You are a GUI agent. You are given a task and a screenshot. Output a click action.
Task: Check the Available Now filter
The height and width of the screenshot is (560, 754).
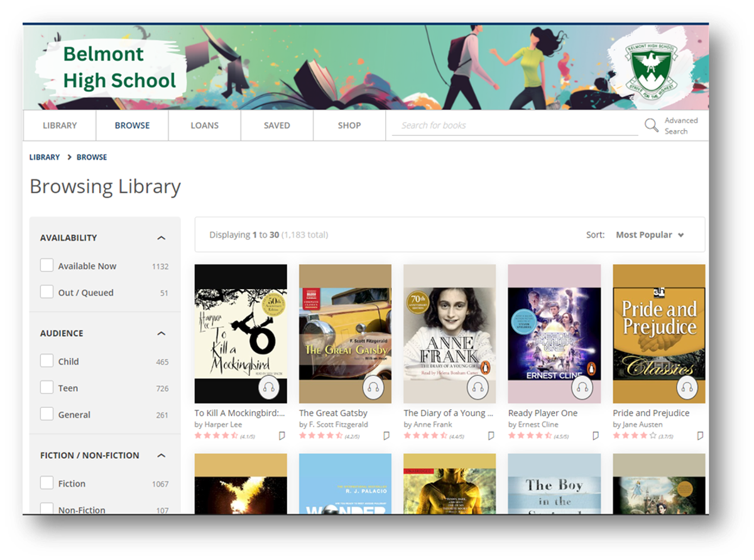(x=47, y=266)
